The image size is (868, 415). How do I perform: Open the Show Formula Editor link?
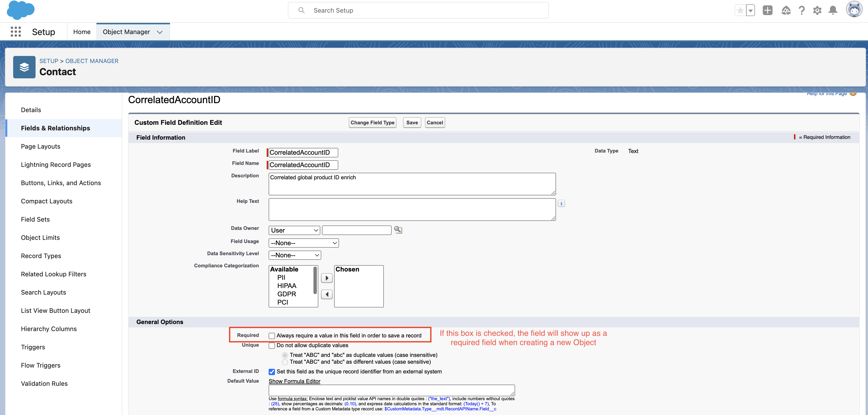pos(294,381)
